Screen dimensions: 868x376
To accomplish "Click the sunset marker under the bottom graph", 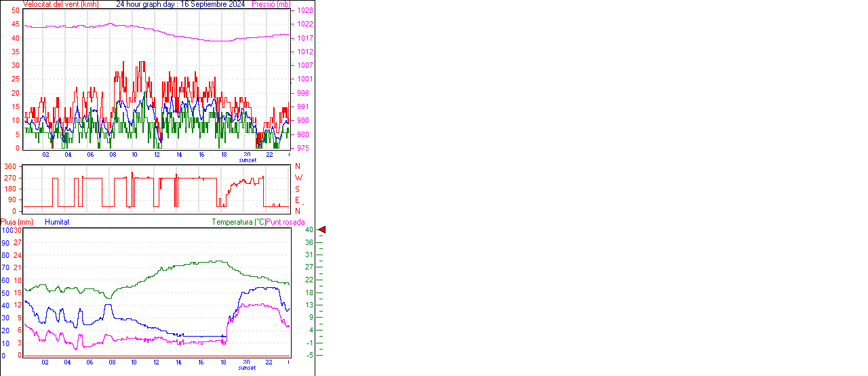I will pyautogui.click(x=248, y=368).
